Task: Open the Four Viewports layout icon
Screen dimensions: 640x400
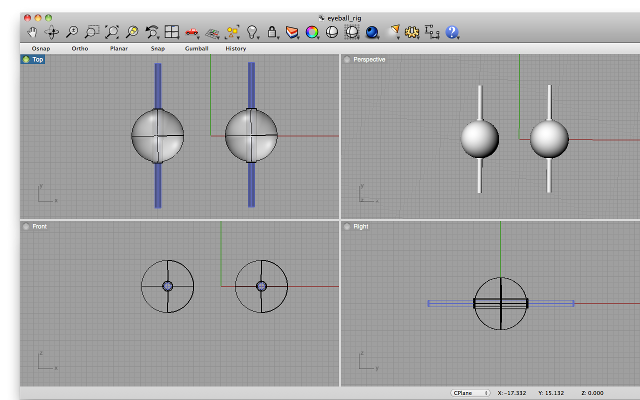Action: tap(172, 32)
